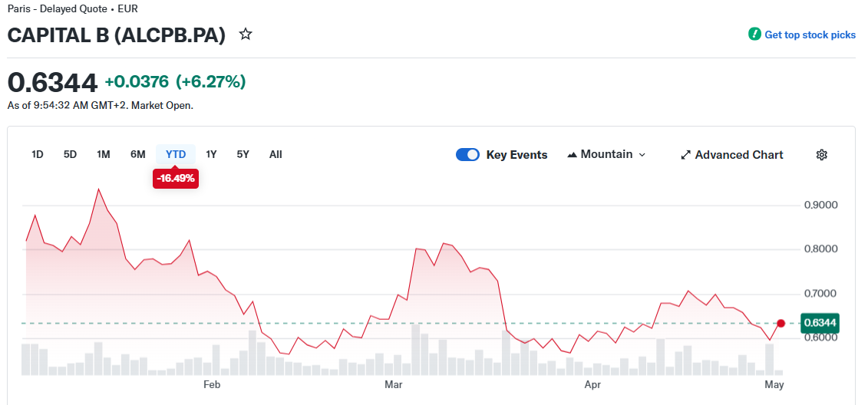Click the Market Open timestamp line
This screenshot has width=868, height=405.
[x=101, y=105]
